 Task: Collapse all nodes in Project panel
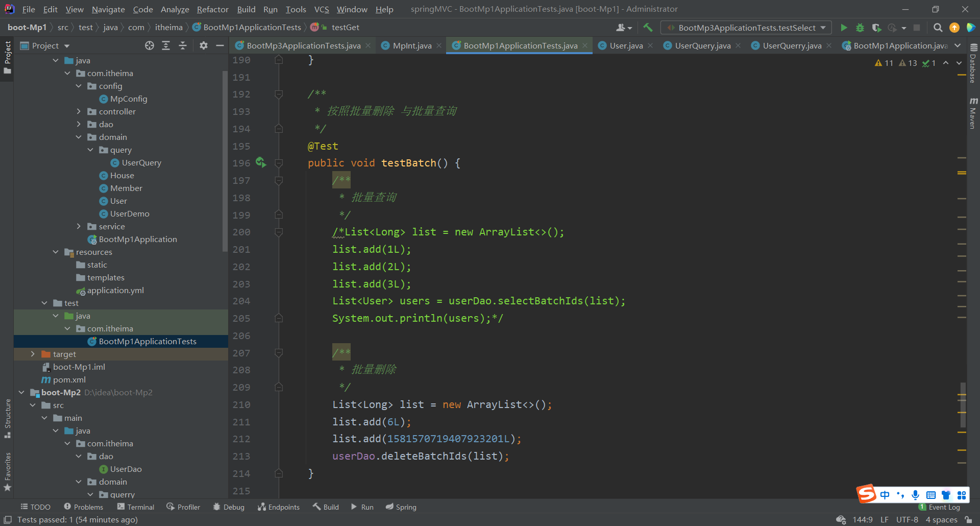(x=182, y=45)
